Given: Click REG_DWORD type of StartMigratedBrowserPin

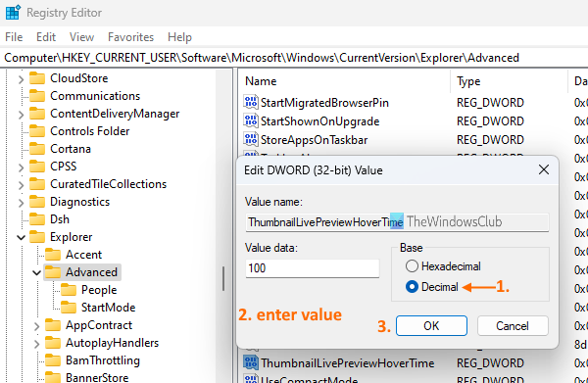Looking at the screenshot, I should (490, 103).
